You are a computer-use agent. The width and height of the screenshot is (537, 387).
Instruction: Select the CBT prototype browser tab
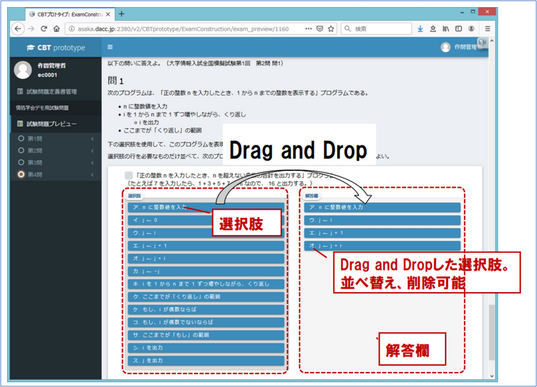point(69,14)
